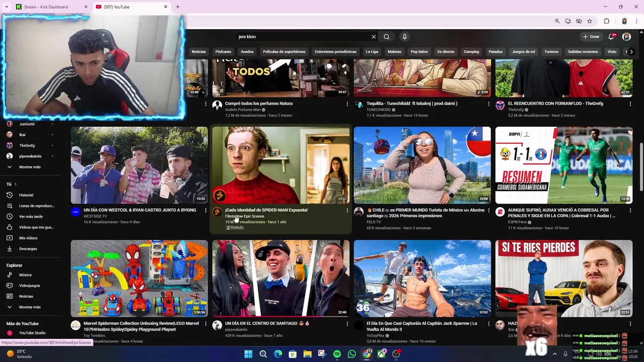Viewport: 644px width, 362px height.
Task: Open options for Spider-Man Expuesta video
Action: click(347, 210)
